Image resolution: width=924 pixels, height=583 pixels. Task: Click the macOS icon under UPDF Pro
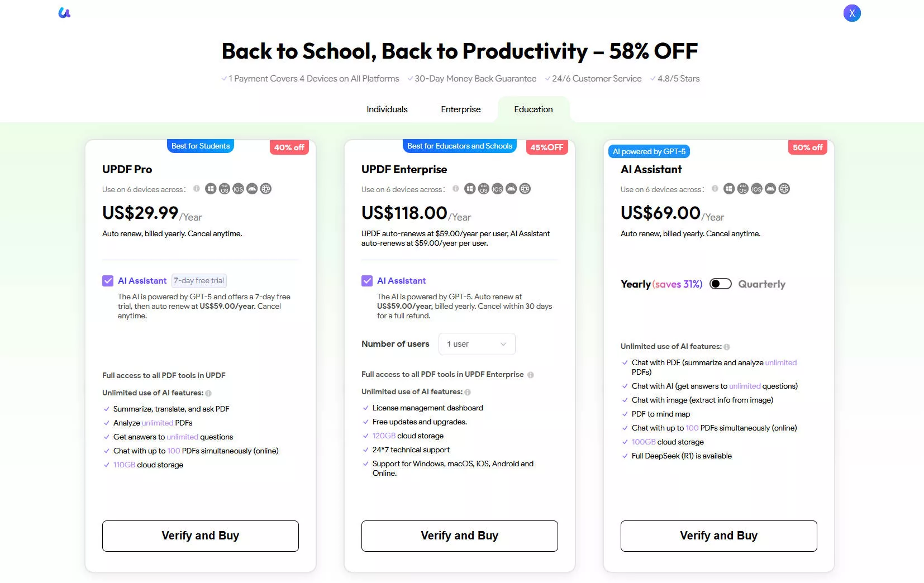click(x=224, y=189)
